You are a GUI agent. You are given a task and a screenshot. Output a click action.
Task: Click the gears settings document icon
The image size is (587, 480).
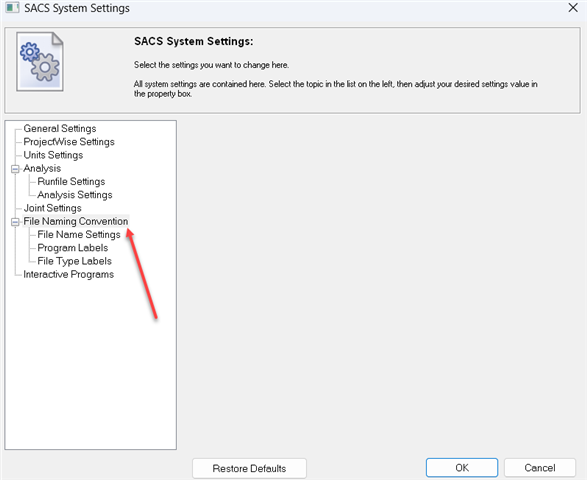pyautogui.click(x=40, y=62)
